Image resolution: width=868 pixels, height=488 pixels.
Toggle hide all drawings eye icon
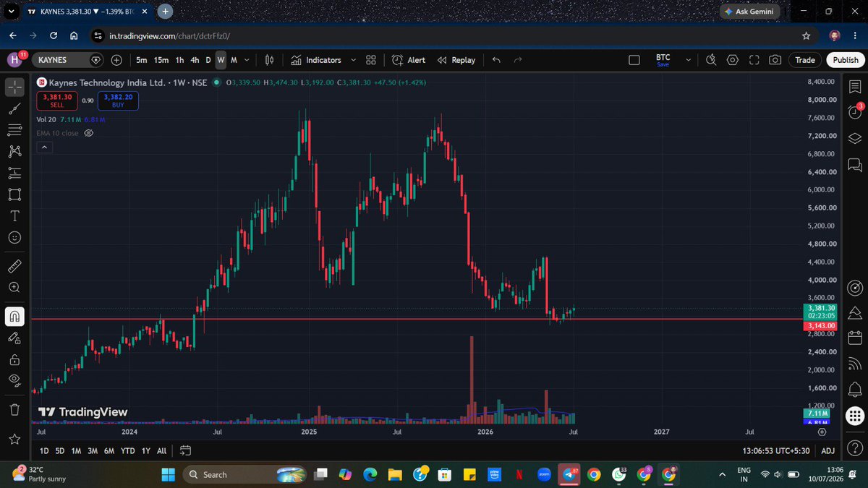point(14,380)
